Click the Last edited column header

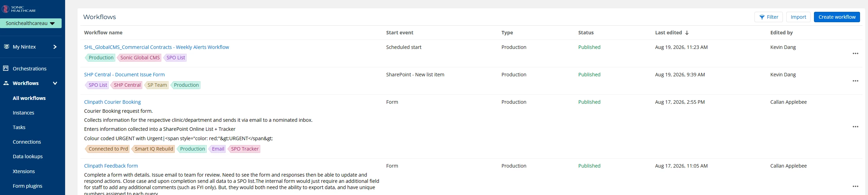click(x=668, y=33)
